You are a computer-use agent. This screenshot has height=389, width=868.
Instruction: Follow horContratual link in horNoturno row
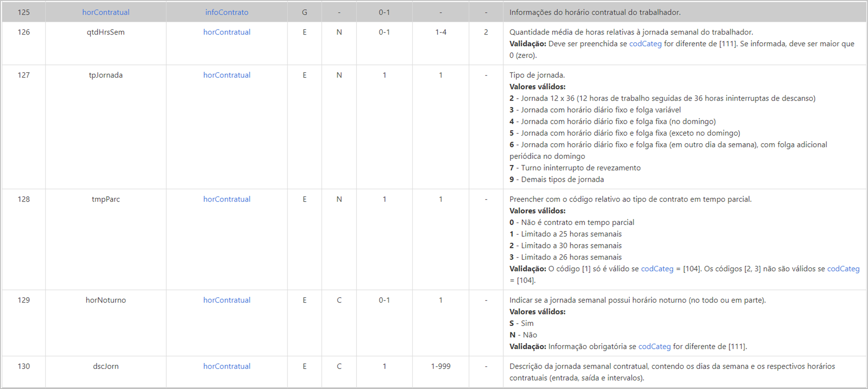227,300
